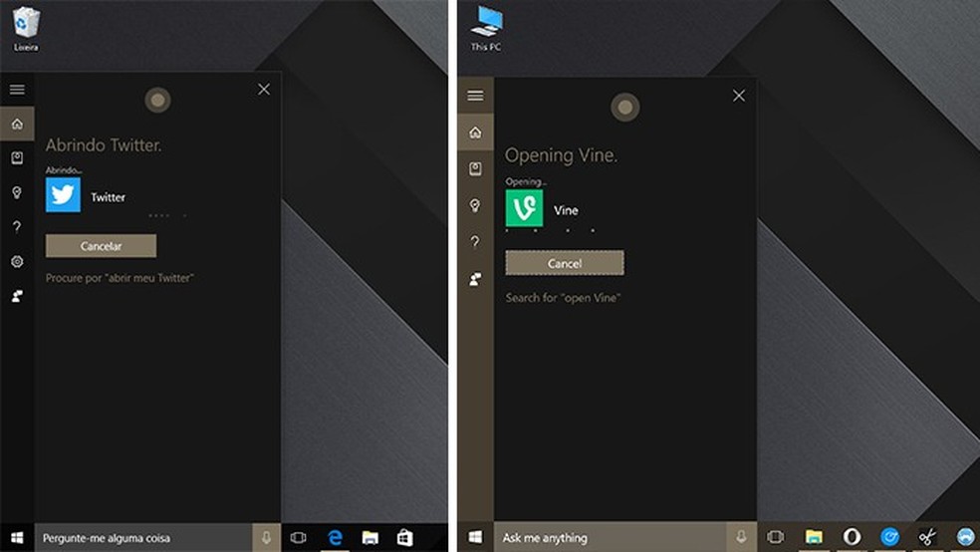
Task: Click the Help question mark in English Cortana
Action: pyautogui.click(x=475, y=241)
